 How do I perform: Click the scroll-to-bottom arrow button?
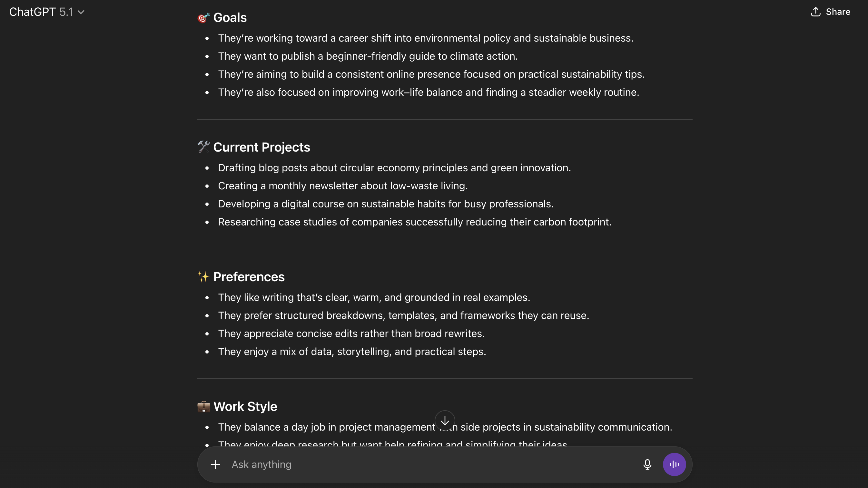[x=445, y=421]
